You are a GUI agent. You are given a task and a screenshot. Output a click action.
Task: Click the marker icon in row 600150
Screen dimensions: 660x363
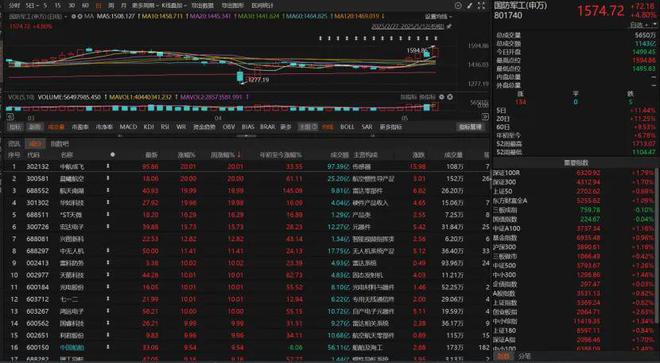coord(108,347)
